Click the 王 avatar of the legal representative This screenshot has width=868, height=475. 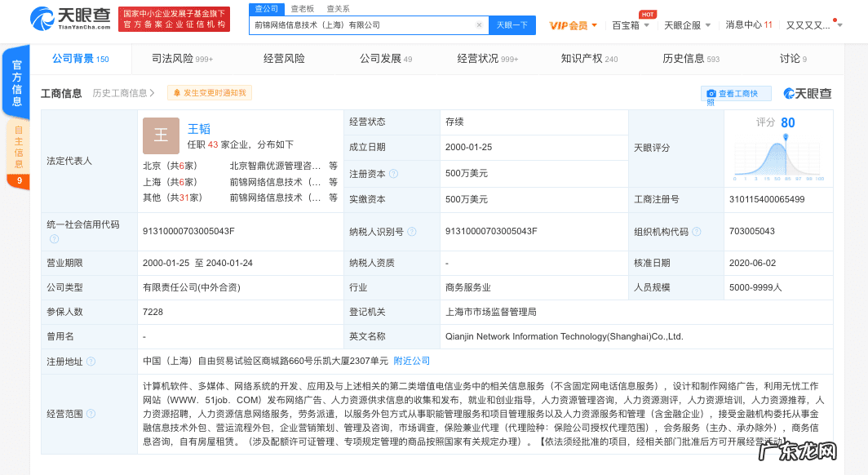(x=161, y=135)
